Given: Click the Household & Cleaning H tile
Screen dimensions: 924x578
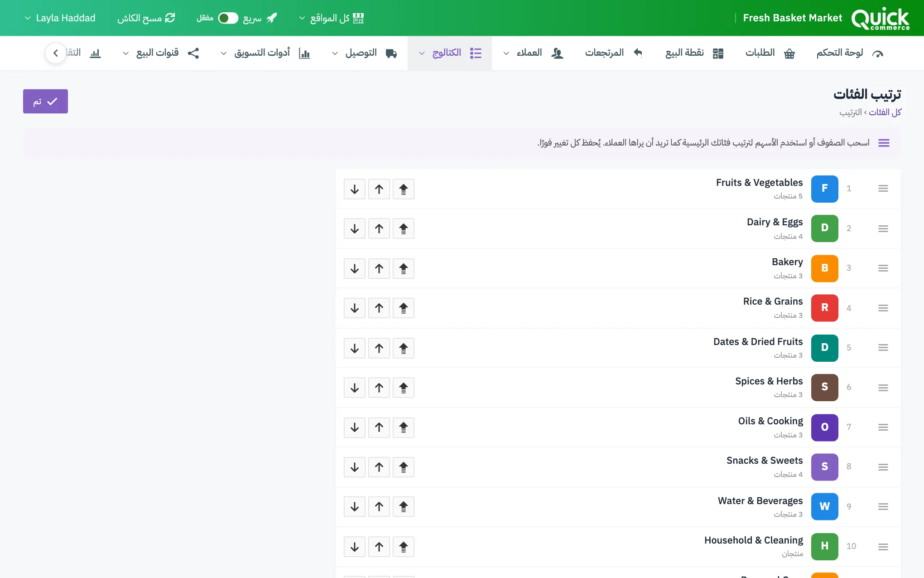Looking at the screenshot, I should click(824, 546).
